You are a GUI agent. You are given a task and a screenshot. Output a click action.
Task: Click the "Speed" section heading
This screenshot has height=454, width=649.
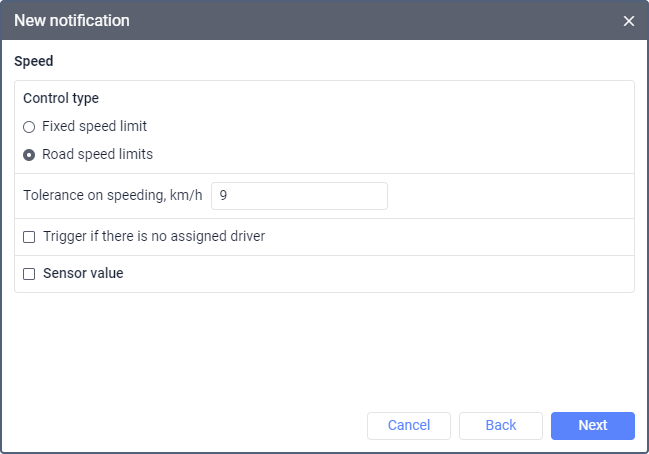[x=33, y=61]
